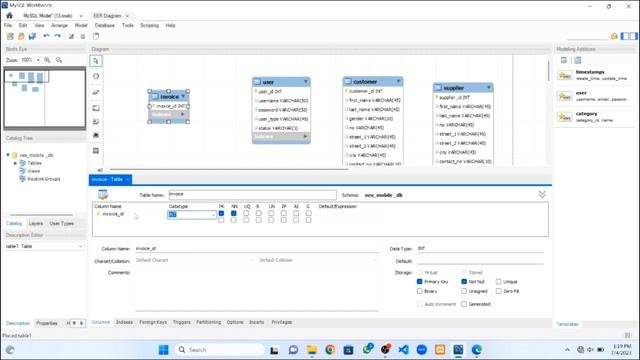Screen dimensions: 640x360
Task: Collapse the schema node in Catalog Tree
Action: [8, 155]
